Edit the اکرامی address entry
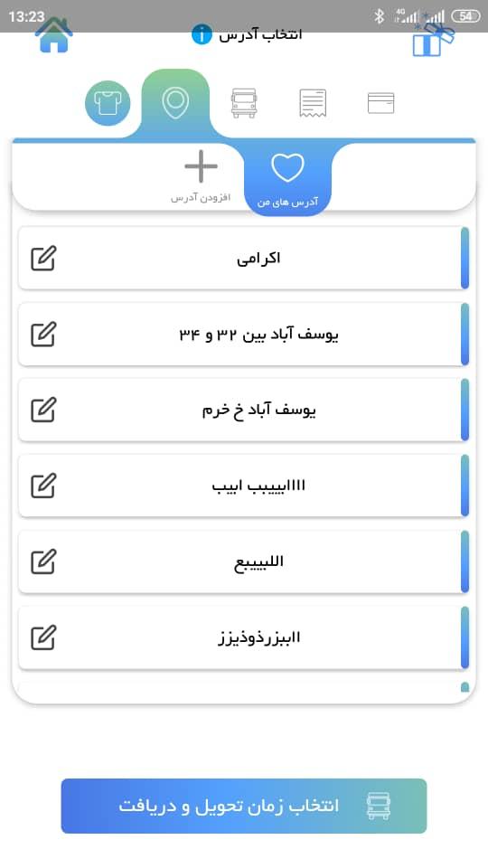 (43, 259)
